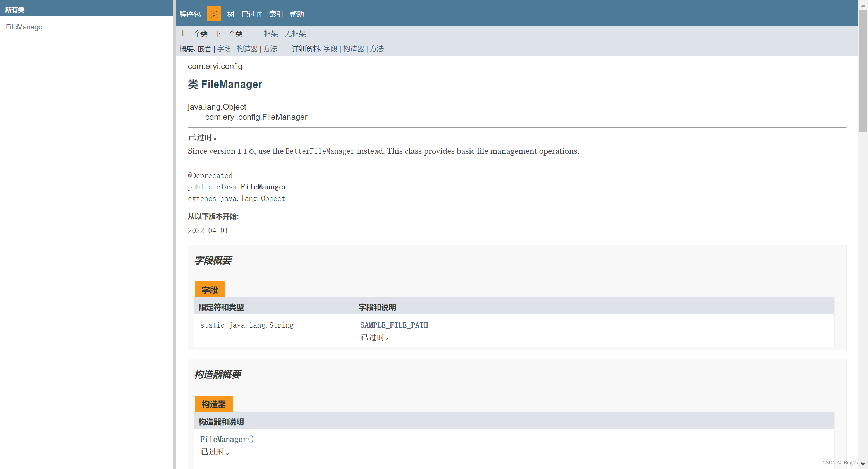Jump to 构造器 in the 详细资料 detail links

click(354, 49)
